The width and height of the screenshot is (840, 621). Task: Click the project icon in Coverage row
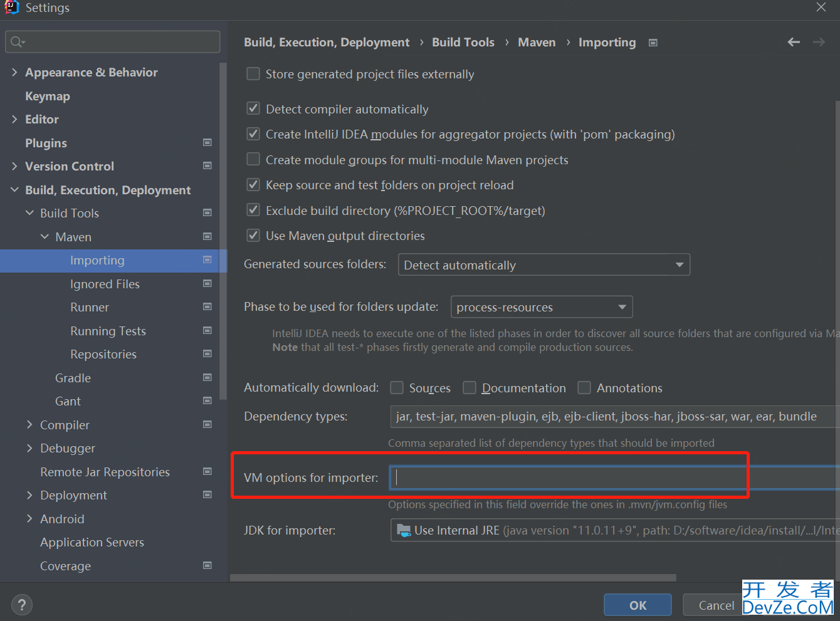pos(207,565)
